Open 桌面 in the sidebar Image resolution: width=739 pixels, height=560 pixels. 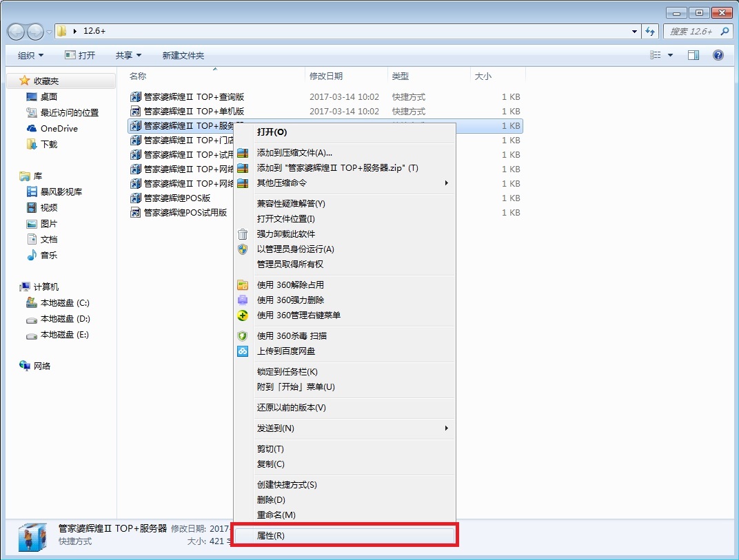pos(42,96)
